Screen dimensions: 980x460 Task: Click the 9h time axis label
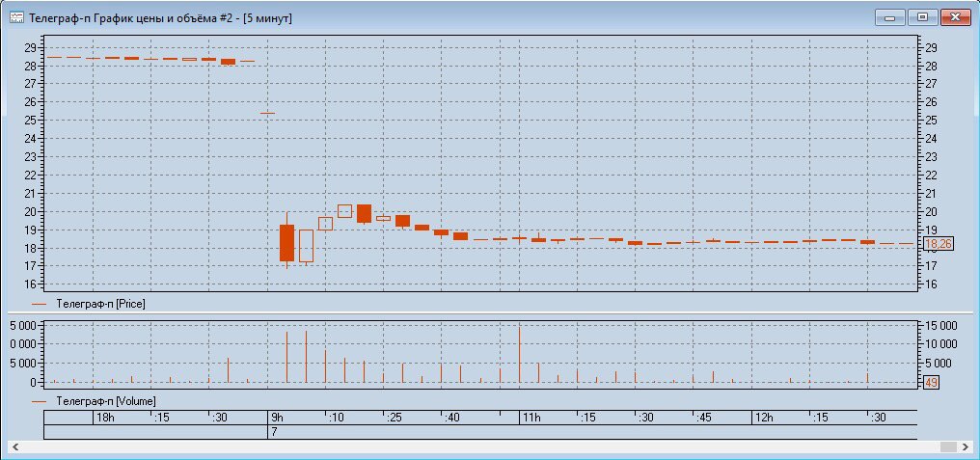tap(277, 418)
